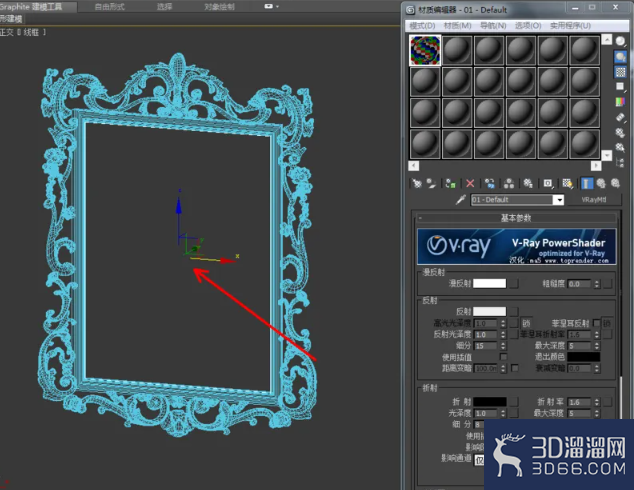
Task: Open 实用程序(U) menu
Action: [x=570, y=26]
